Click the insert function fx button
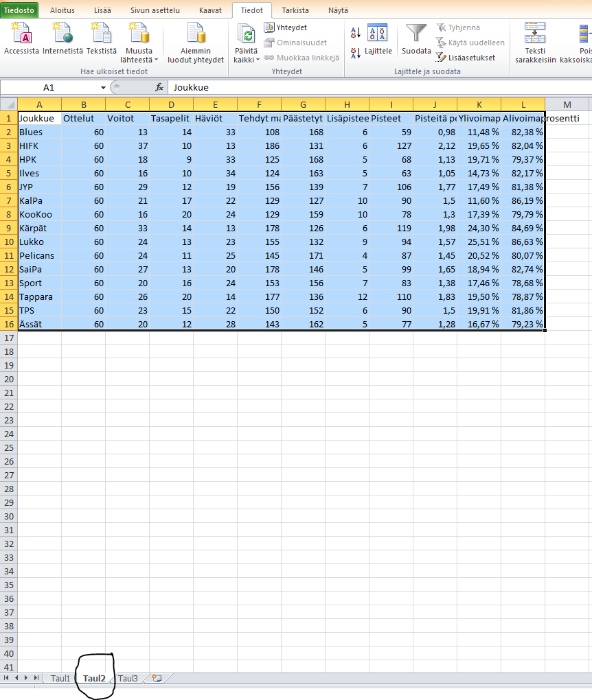 159,88
